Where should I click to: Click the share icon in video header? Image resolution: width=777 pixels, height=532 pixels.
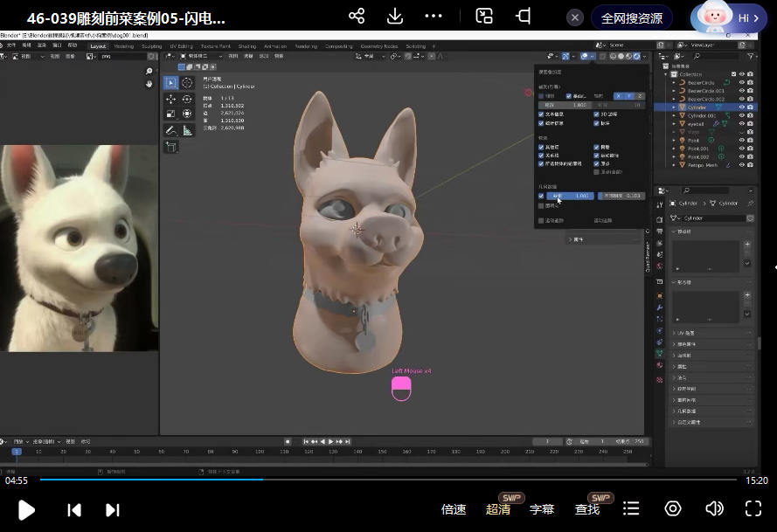coord(357,17)
